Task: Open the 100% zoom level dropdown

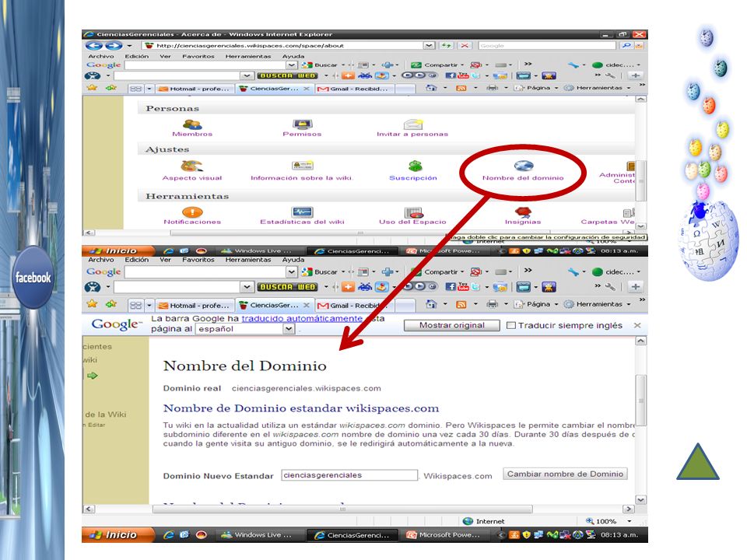Action: click(630, 521)
